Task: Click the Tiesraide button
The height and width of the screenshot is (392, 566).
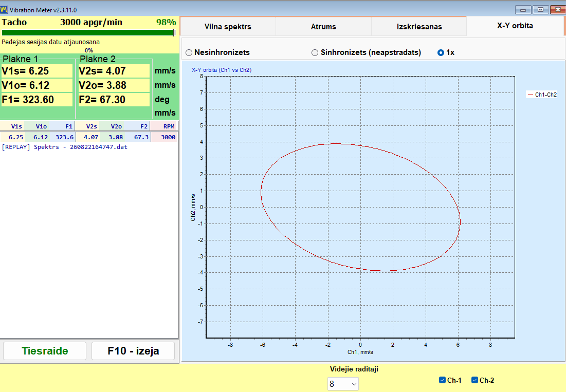Action: point(45,351)
